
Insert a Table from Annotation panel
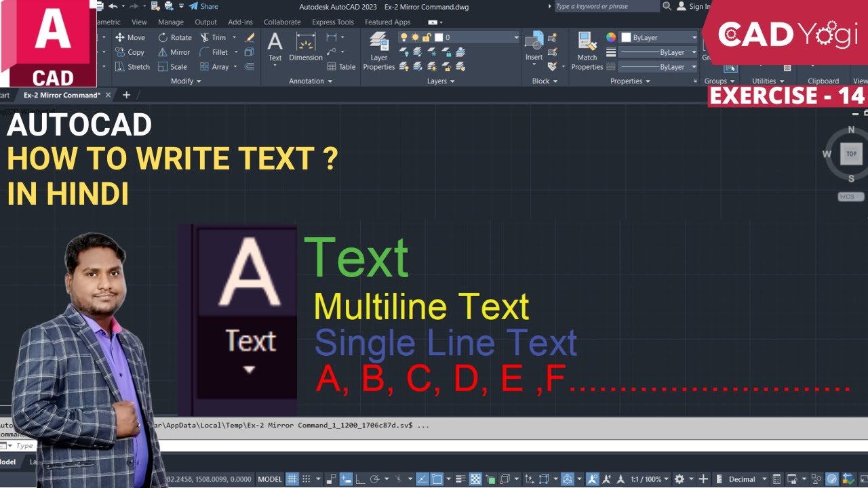(341, 67)
